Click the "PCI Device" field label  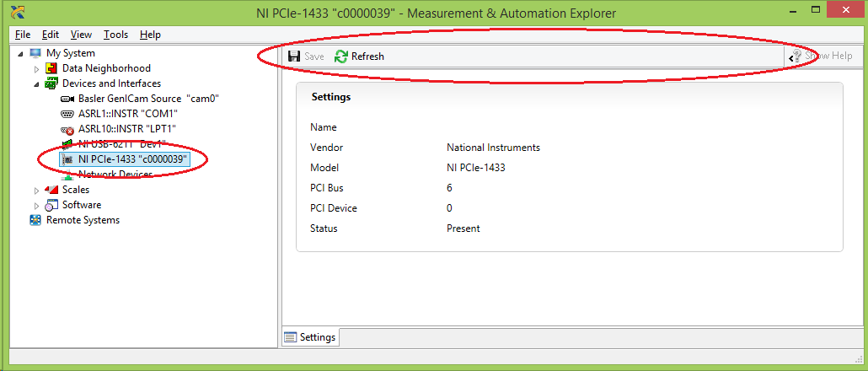pyautogui.click(x=333, y=208)
